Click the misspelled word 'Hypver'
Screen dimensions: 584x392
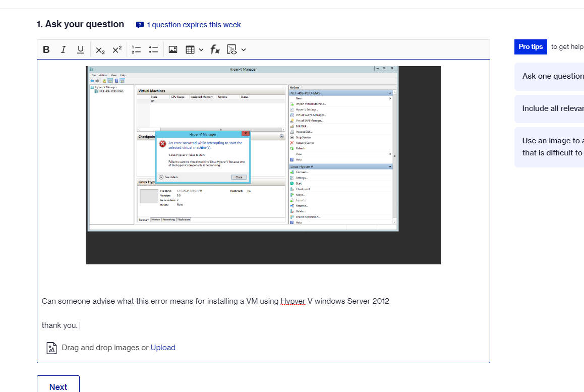point(293,301)
